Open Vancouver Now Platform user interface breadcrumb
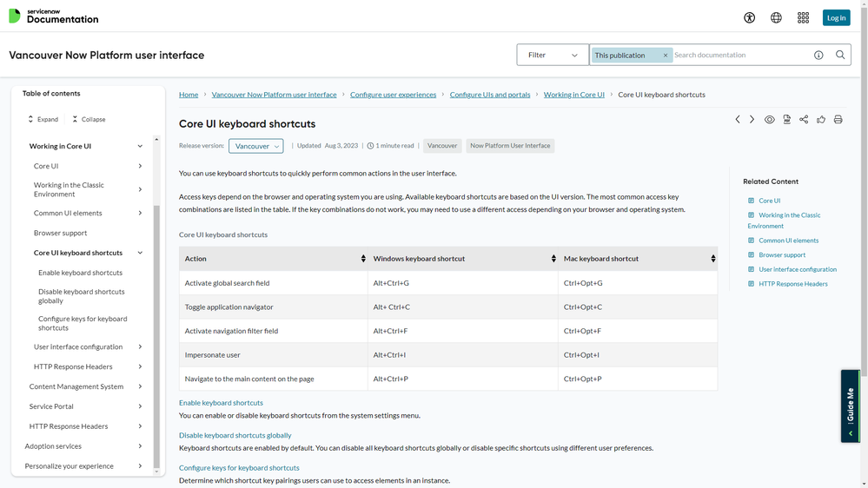This screenshot has height=488, width=868. [274, 95]
